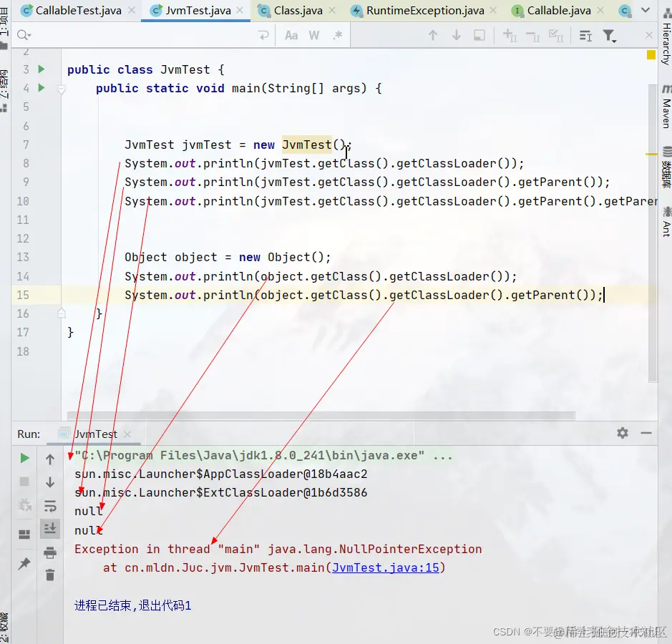Collapse main method fold marker at line 4
This screenshot has width=672, height=644.
(x=62, y=89)
